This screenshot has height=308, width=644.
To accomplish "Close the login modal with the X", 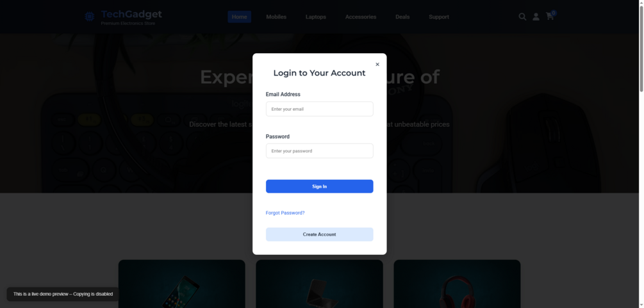I will pos(377,64).
